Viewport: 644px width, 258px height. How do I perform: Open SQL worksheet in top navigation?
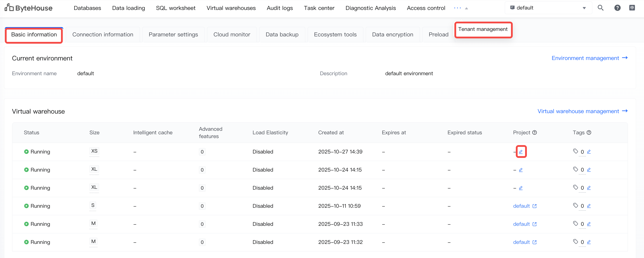tap(175, 8)
